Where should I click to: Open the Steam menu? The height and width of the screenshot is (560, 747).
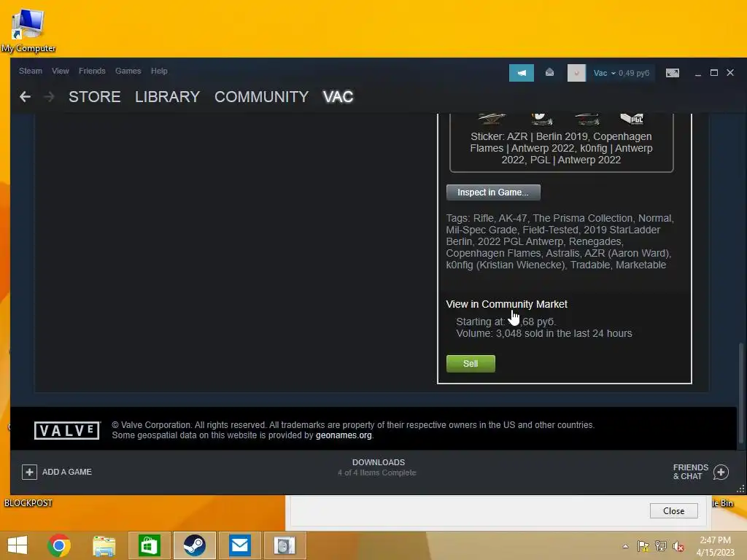coord(31,71)
